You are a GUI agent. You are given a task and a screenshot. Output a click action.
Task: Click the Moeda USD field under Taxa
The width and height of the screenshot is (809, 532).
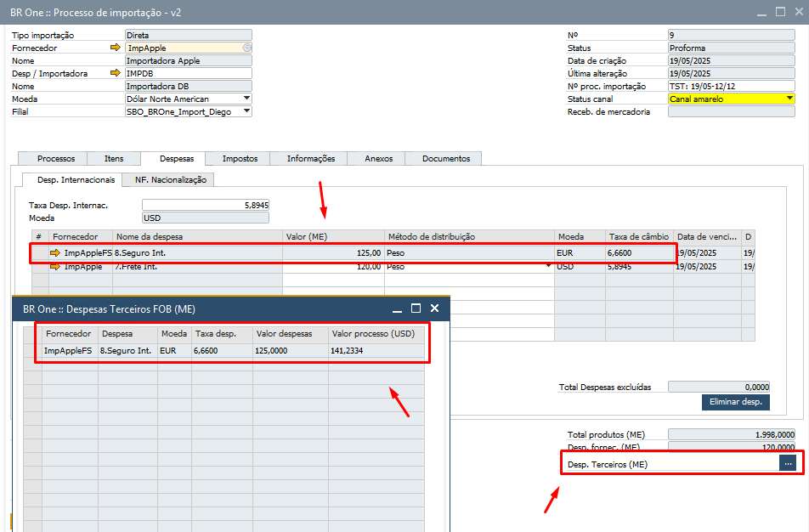click(x=206, y=218)
